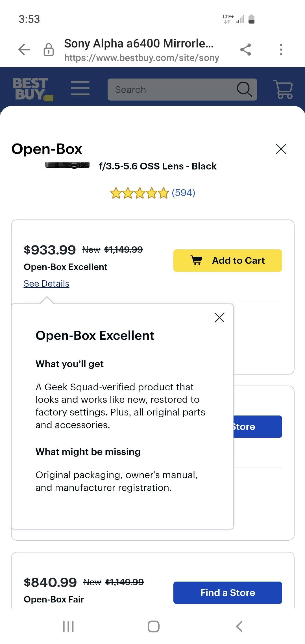Share this page via share icon
Image resolution: width=305 pixels, height=644 pixels.
(x=245, y=50)
